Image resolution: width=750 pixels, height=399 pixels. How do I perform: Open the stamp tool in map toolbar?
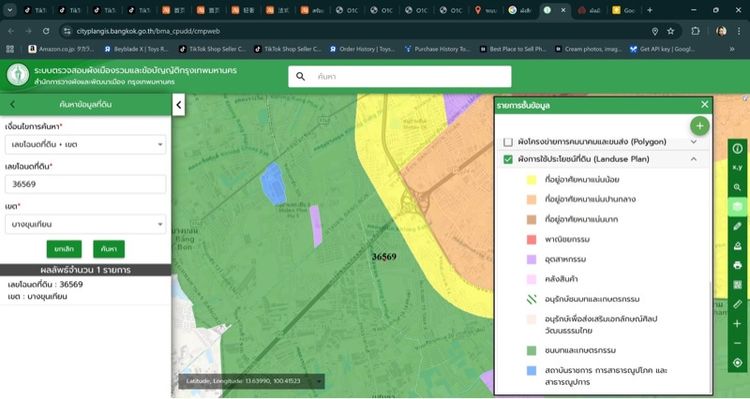point(737,246)
